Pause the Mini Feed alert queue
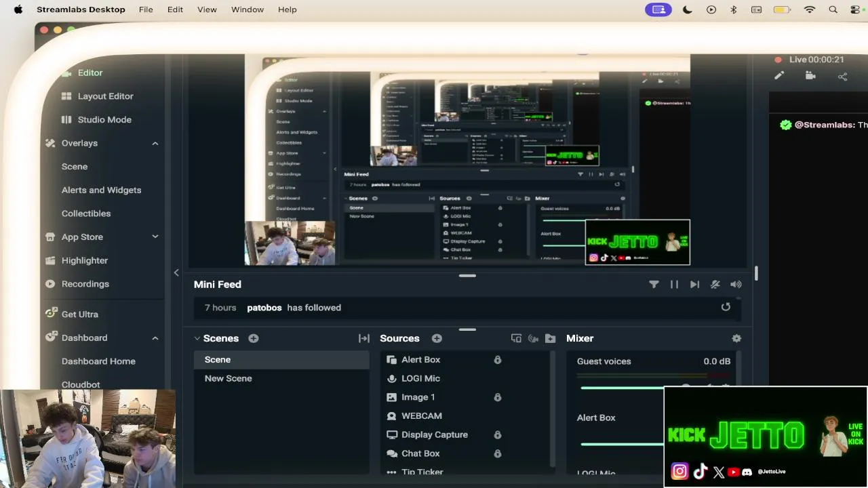The height and width of the screenshot is (488, 868). 674,285
